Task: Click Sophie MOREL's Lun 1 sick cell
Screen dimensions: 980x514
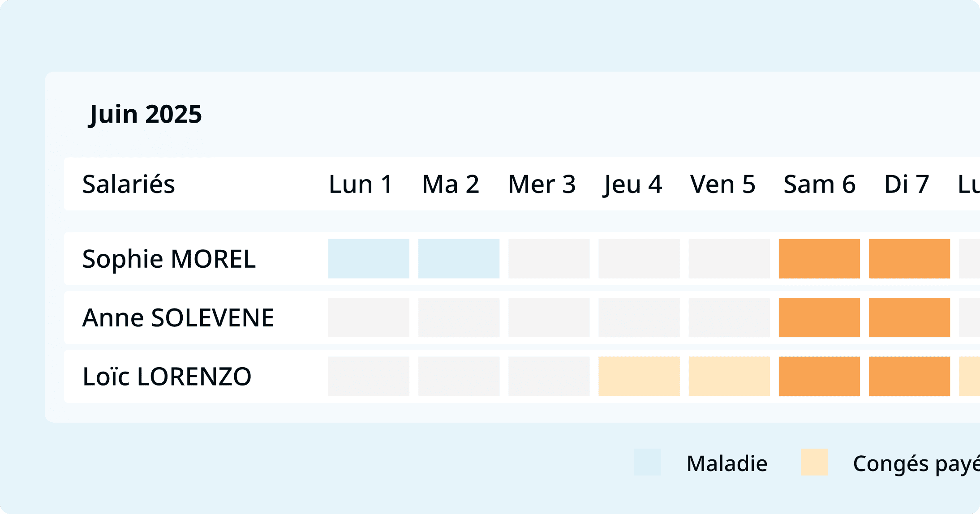Action: click(x=369, y=259)
